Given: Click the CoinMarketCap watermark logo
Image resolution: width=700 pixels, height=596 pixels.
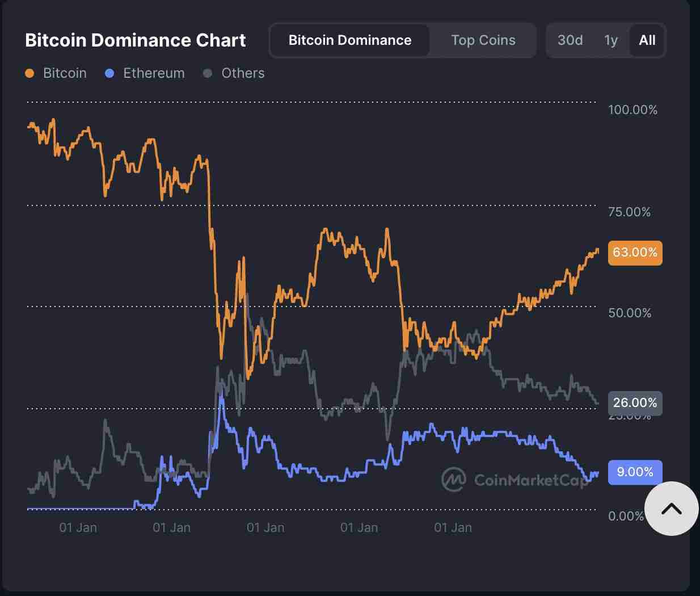Looking at the screenshot, I should [x=454, y=480].
